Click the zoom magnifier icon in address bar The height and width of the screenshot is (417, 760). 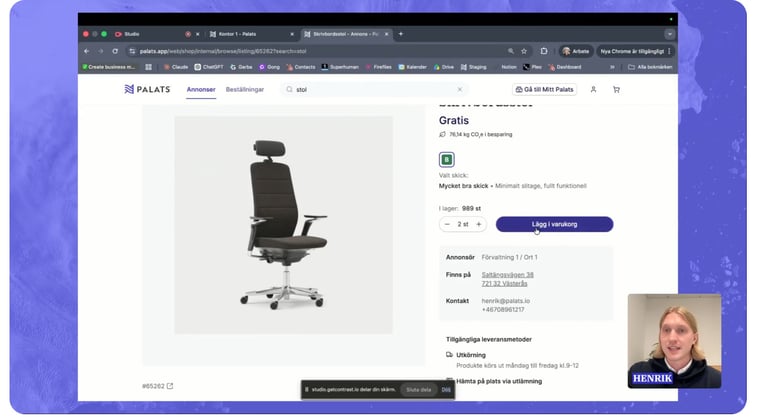pos(510,51)
